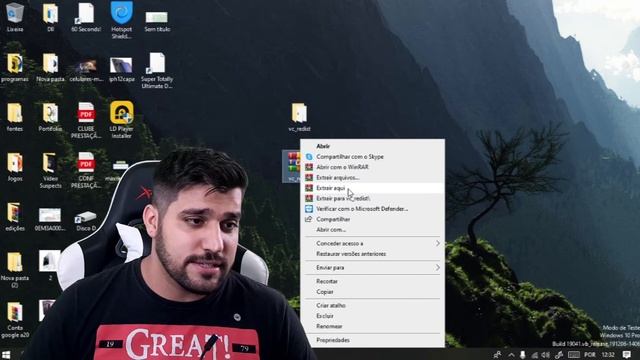Open the 12:32 taskbar clock
Viewport: 640px width, 360px height.
tap(608, 355)
